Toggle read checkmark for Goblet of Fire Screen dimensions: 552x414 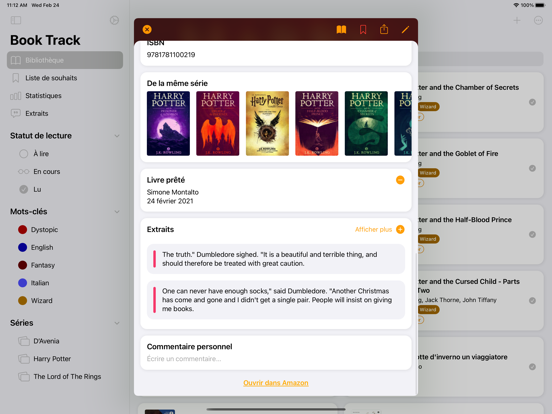532,168
